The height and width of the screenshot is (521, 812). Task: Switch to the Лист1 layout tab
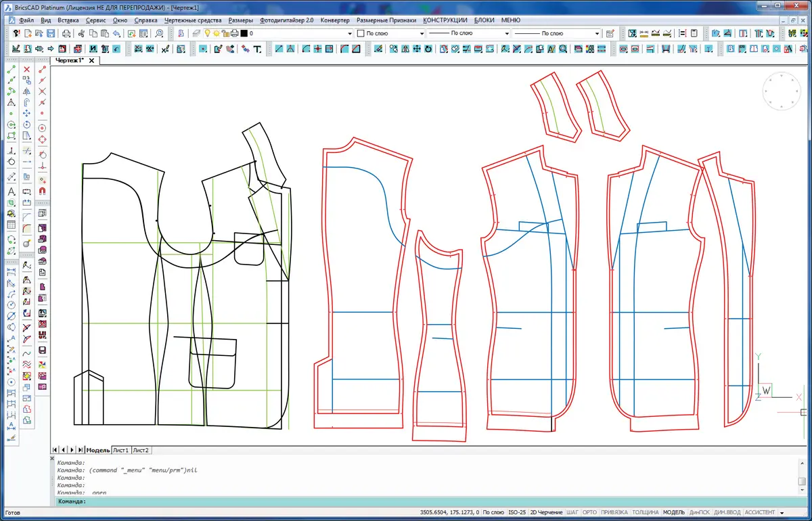[x=120, y=450]
